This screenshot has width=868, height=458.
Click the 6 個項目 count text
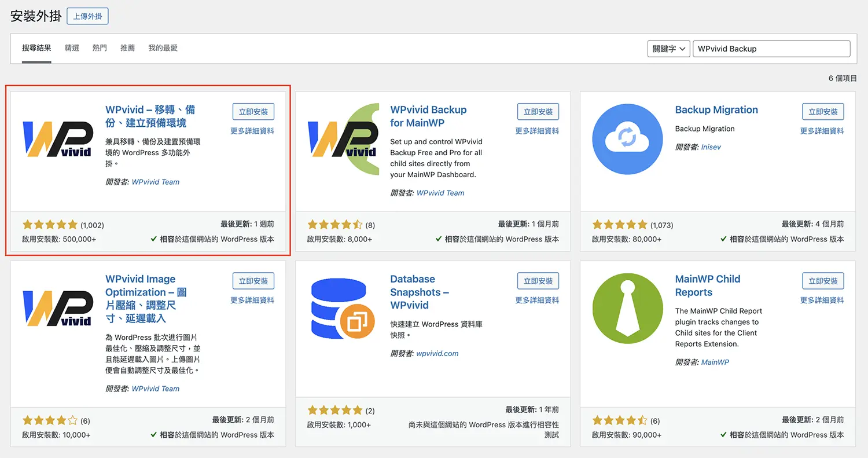tap(843, 78)
